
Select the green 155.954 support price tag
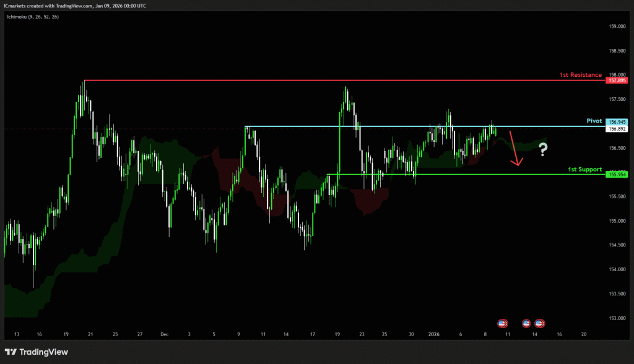pos(617,175)
